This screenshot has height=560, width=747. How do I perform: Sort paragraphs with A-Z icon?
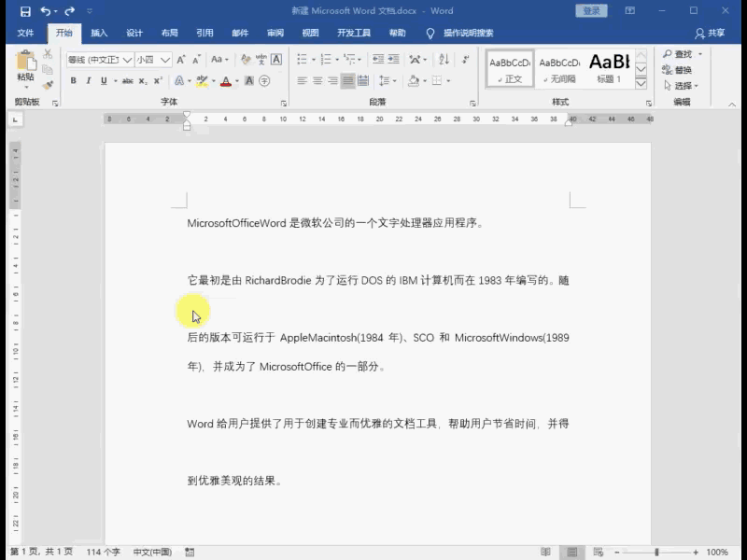pyautogui.click(x=444, y=60)
